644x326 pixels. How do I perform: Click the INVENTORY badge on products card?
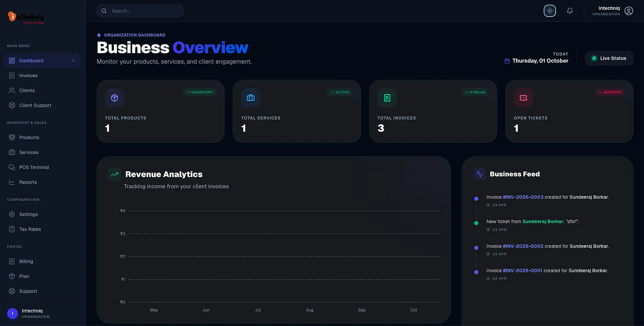(200, 92)
